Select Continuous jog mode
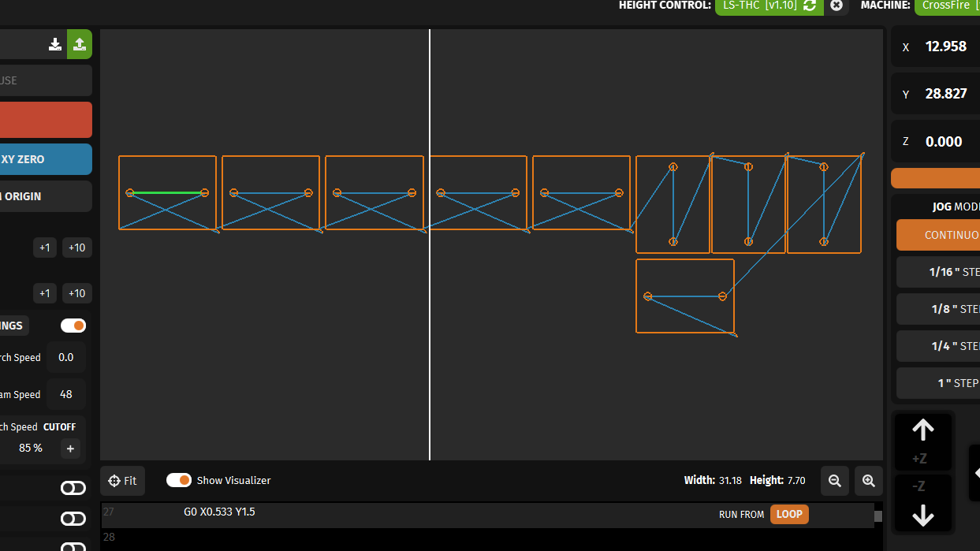The image size is (980, 551). click(x=938, y=235)
